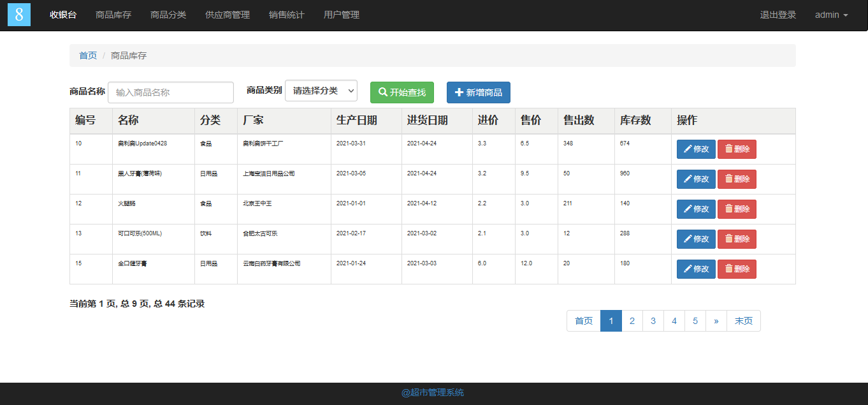The image size is (868, 405).
Task: Click the record summary 总 44 条记录
Action: click(x=179, y=304)
